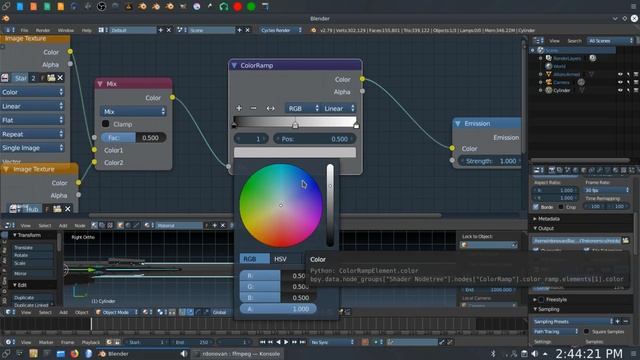Toggle Cylinder renderability icon in outliner
This screenshot has height=360, width=640.
pyautogui.click(x=636, y=90)
